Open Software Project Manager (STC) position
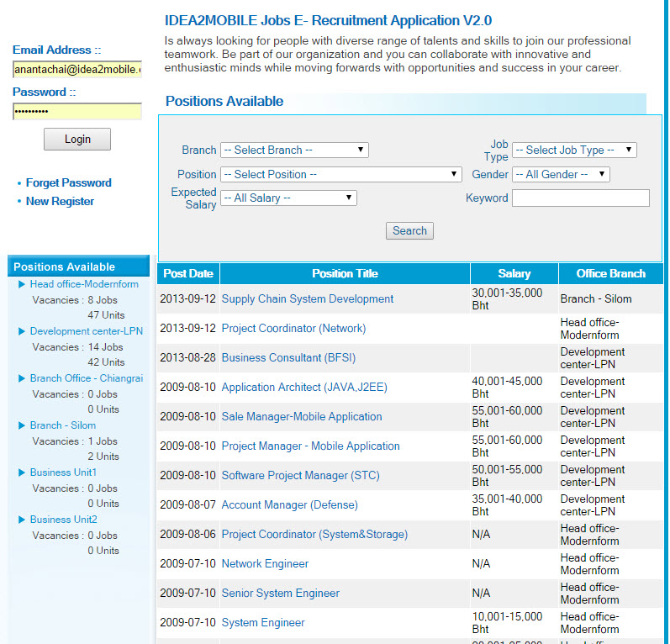The height and width of the screenshot is (644, 670). 300,476
